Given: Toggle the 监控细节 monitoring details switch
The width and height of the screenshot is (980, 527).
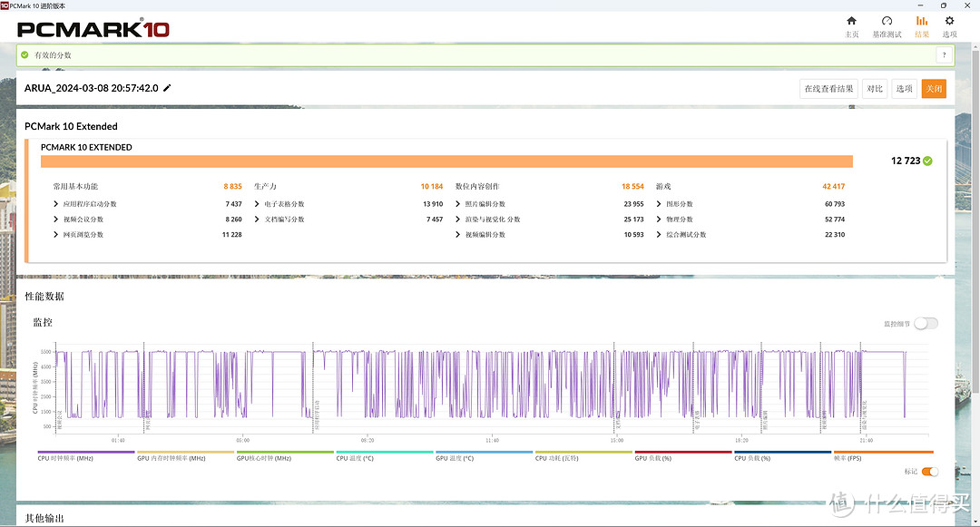Looking at the screenshot, I should point(926,324).
